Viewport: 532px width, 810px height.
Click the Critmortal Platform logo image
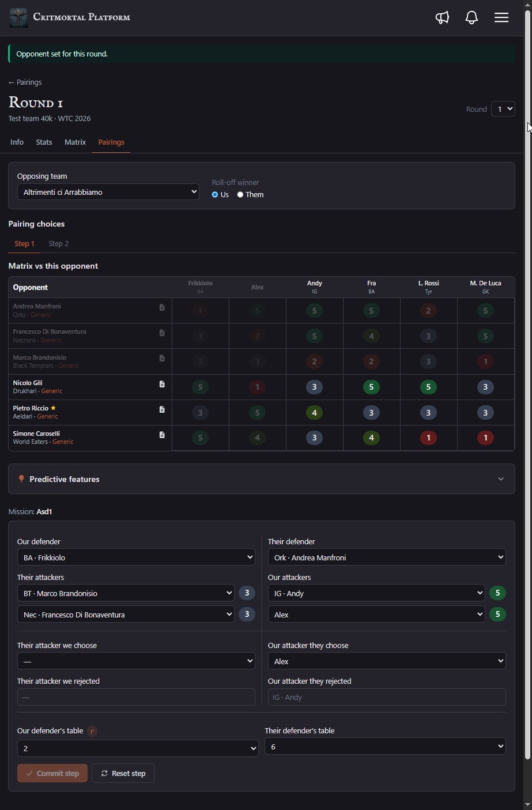pyautogui.click(x=18, y=18)
